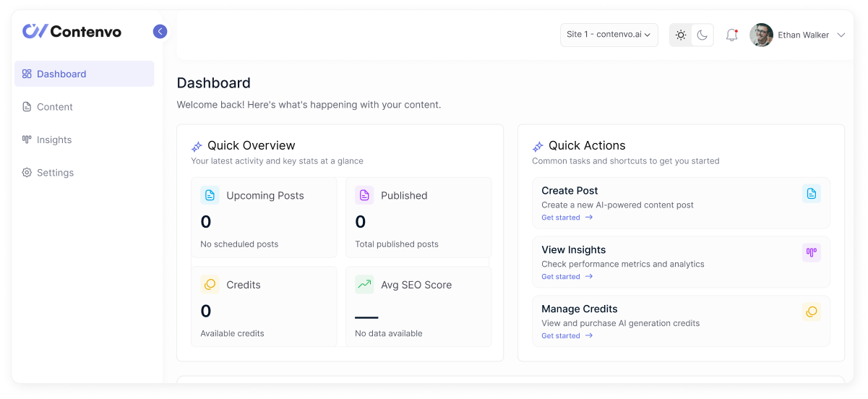The image size is (868, 399).
Task: Click the green Avg SEO Score icon
Action: 364,285
